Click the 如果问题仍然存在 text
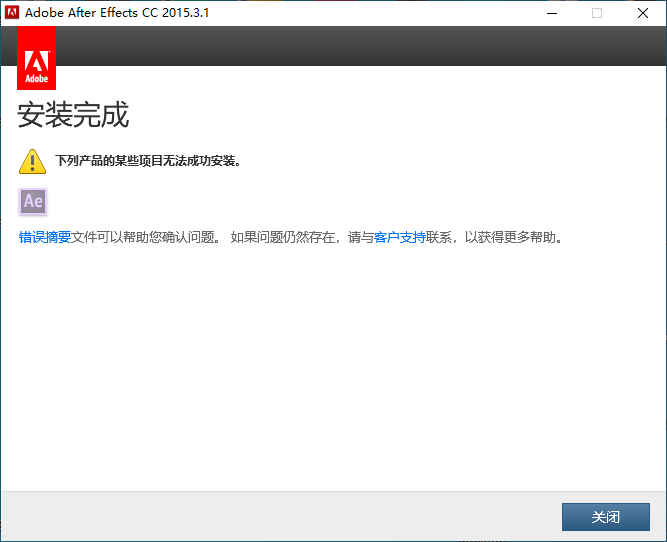This screenshot has width=667, height=542. 282,237
